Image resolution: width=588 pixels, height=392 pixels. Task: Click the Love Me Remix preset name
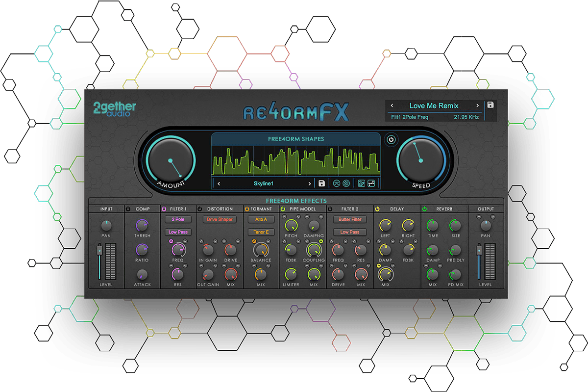[x=434, y=105]
